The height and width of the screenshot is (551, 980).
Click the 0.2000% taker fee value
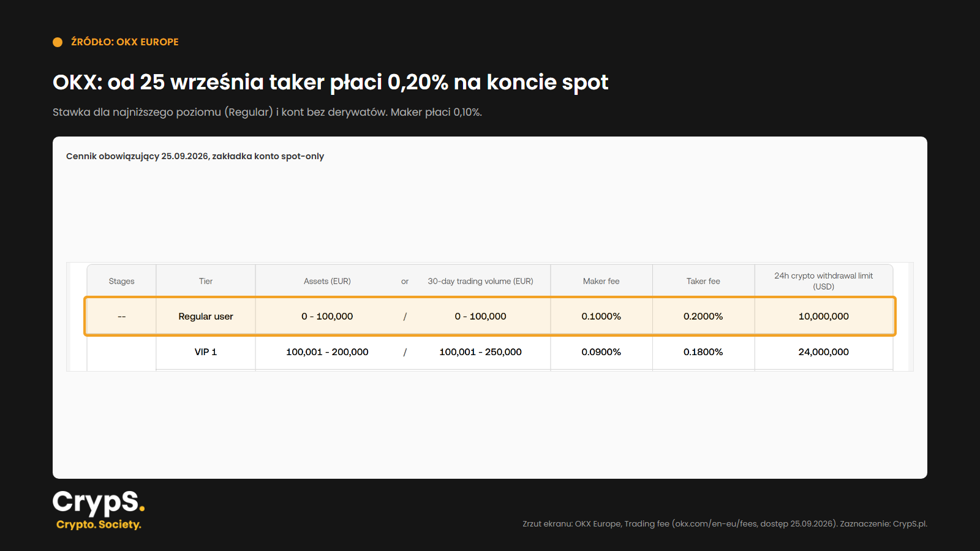click(x=703, y=317)
